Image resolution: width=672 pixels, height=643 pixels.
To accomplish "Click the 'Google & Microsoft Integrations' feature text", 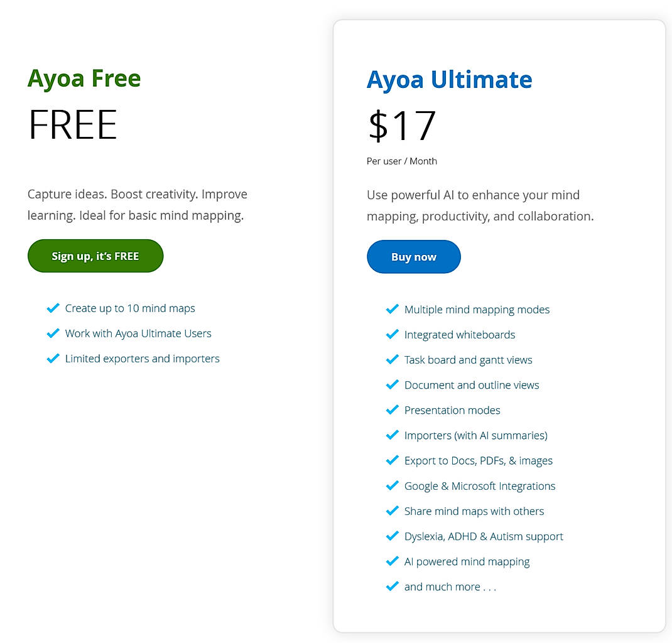I will tap(480, 486).
